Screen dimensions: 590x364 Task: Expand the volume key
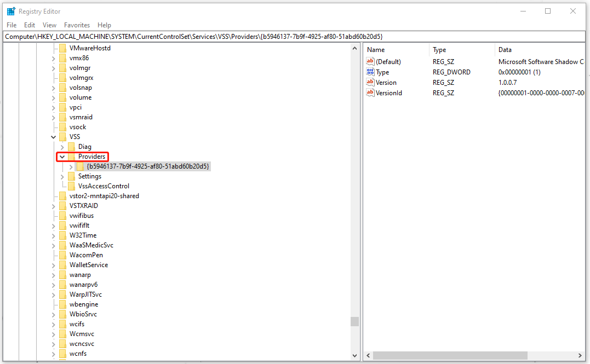[x=54, y=98]
